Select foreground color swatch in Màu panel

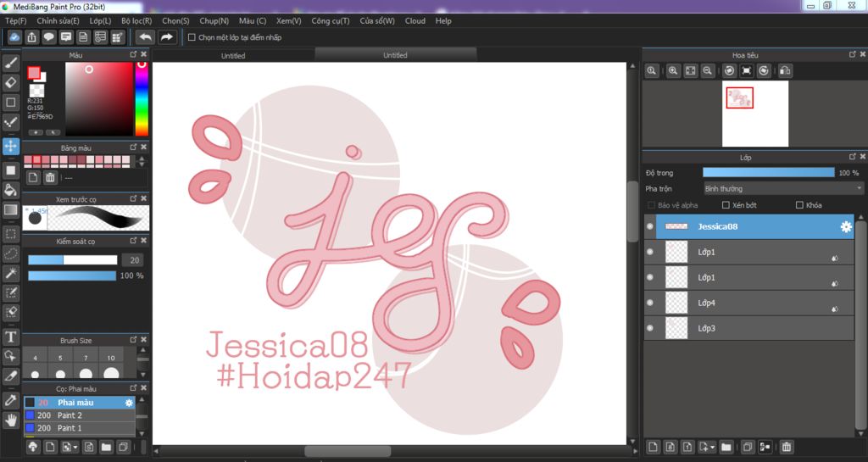tap(34, 73)
